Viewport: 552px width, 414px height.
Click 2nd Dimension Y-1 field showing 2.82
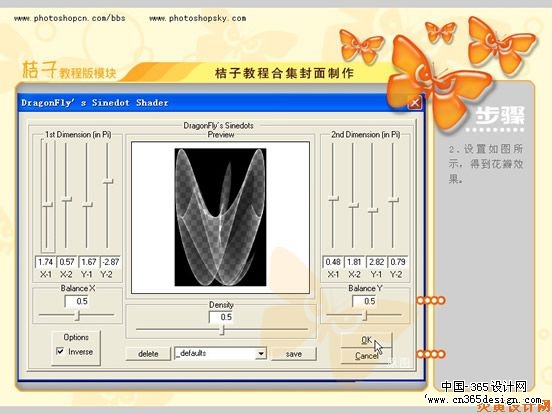tap(376, 262)
